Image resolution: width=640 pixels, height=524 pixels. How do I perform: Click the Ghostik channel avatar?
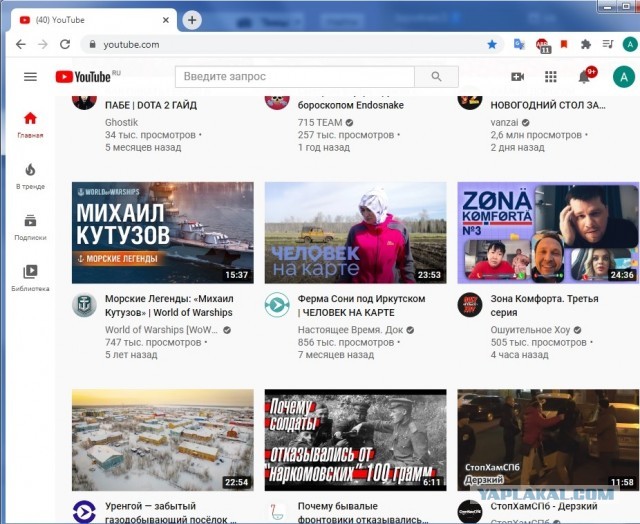point(84,102)
